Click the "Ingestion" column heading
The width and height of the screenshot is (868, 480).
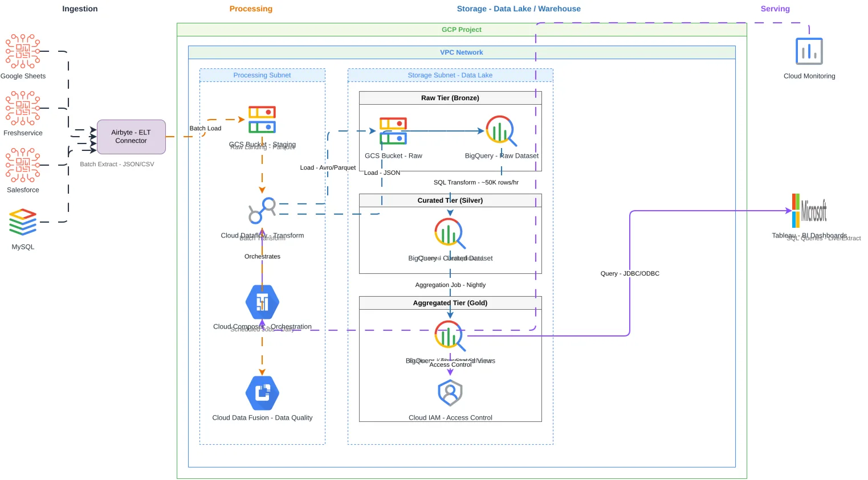pyautogui.click(x=80, y=9)
